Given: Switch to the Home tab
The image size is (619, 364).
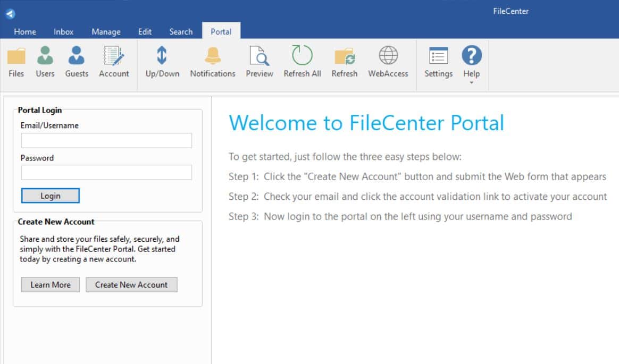Looking at the screenshot, I should 25,31.
